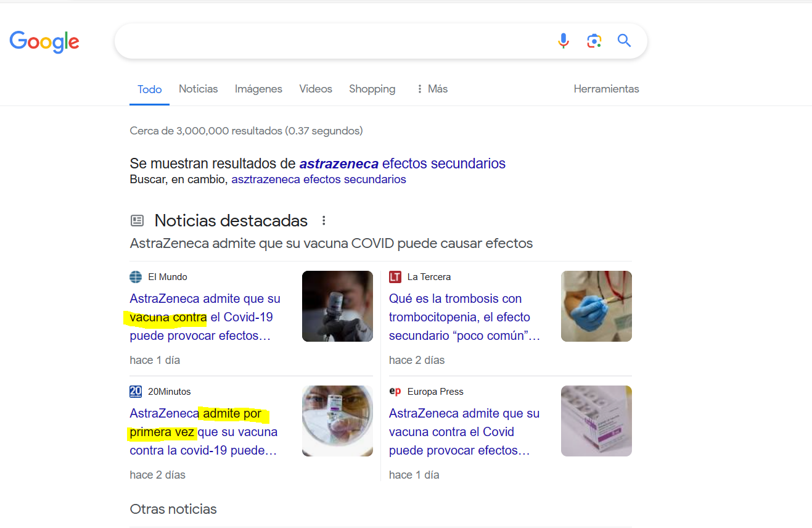The image size is (812, 528).
Task: Open Google Lens image search icon
Action: pos(594,41)
